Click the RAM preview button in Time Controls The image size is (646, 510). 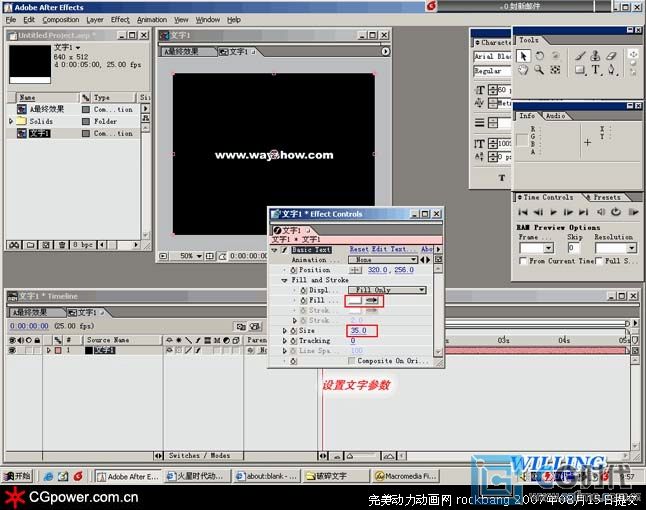633,212
